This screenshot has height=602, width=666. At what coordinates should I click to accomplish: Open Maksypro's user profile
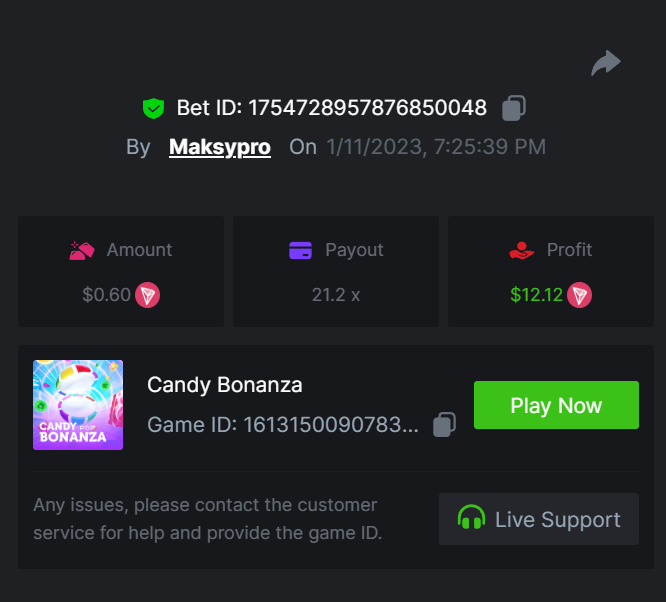click(220, 147)
